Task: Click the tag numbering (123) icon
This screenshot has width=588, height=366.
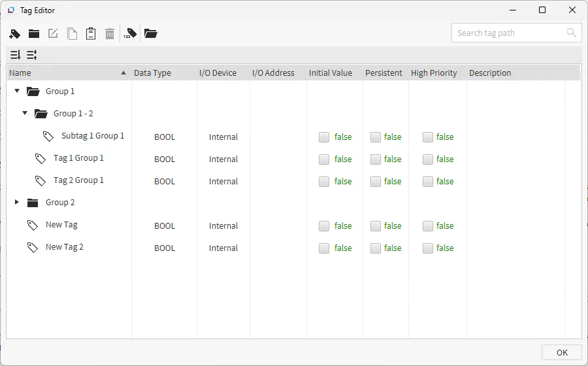Action: pos(130,33)
